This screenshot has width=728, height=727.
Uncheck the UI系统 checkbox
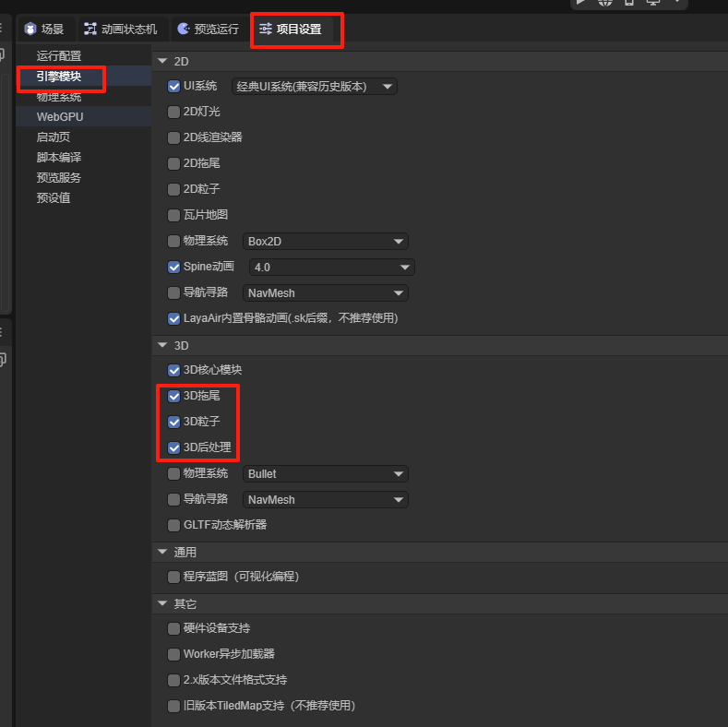pyautogui.click(x=173, y=87)
